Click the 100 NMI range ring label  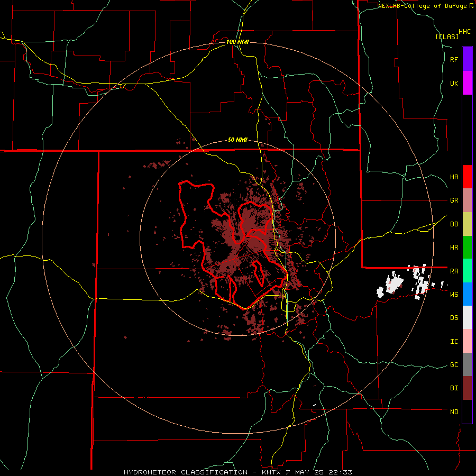237,42
